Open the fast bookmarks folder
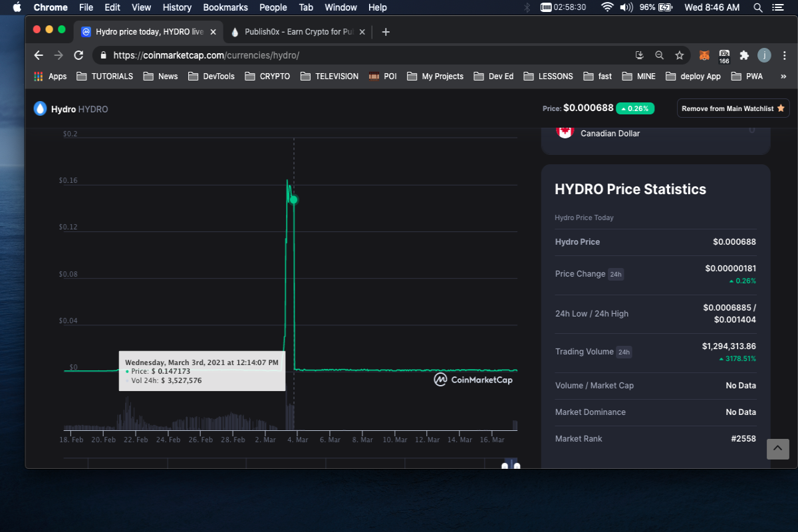The image size is (798, 532). click(598, 76)
